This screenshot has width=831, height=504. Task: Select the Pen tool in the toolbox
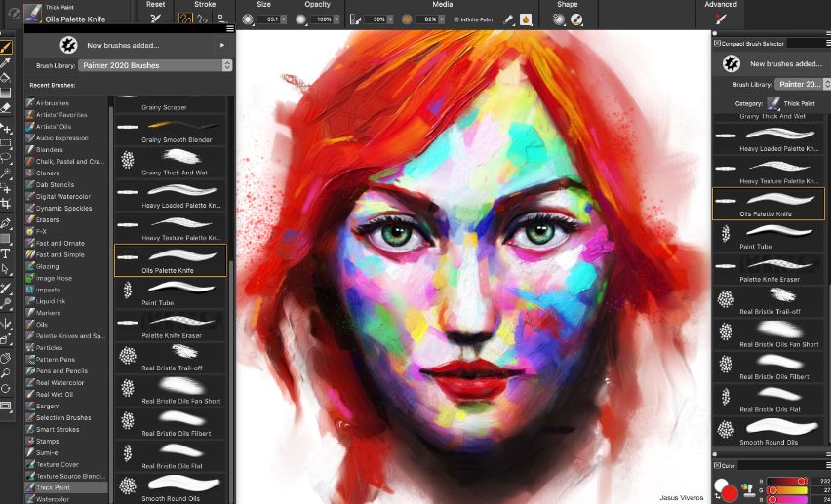(x=6, y=222)
